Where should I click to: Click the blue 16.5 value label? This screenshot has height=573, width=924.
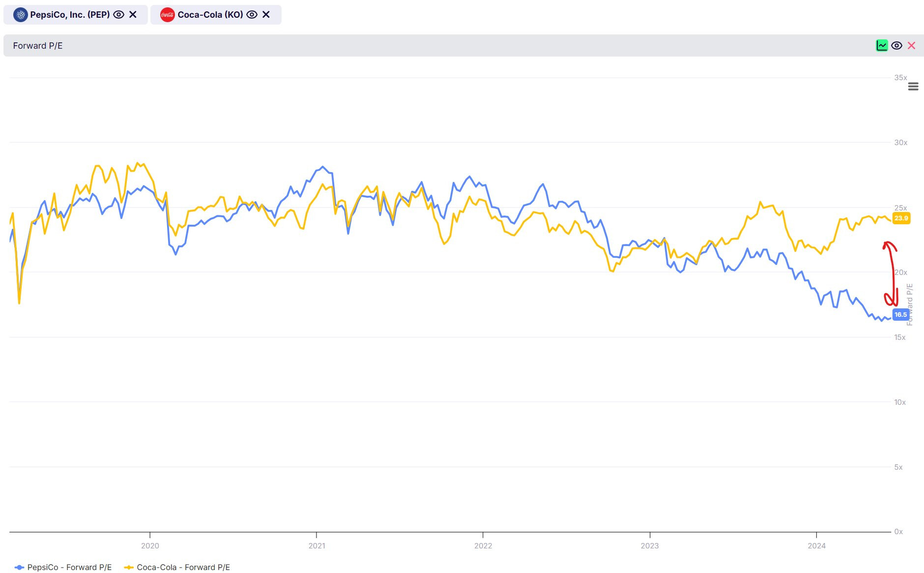coord(900,315)
